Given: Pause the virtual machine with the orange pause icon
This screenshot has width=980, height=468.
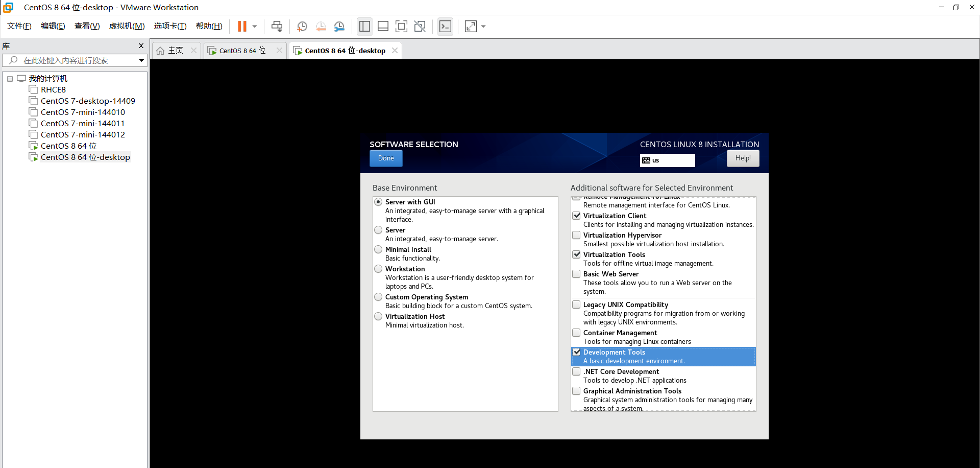Looking at the screenshot, I should pos(242,27).
